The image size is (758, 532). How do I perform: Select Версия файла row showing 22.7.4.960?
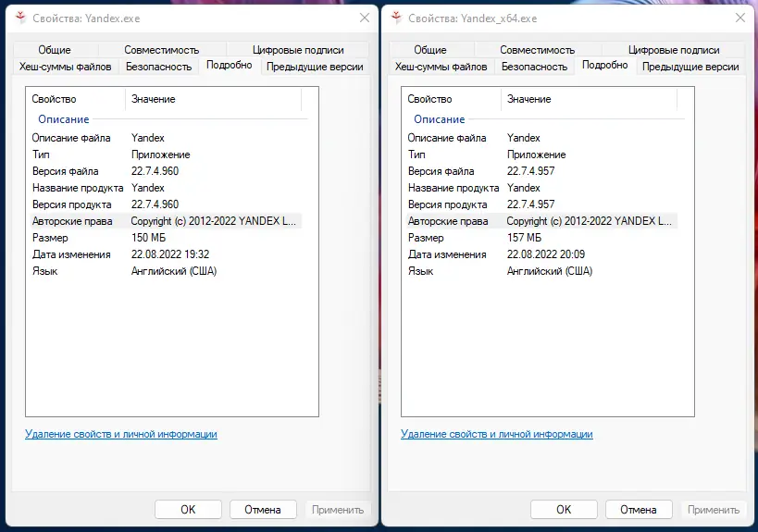[155, 171]
